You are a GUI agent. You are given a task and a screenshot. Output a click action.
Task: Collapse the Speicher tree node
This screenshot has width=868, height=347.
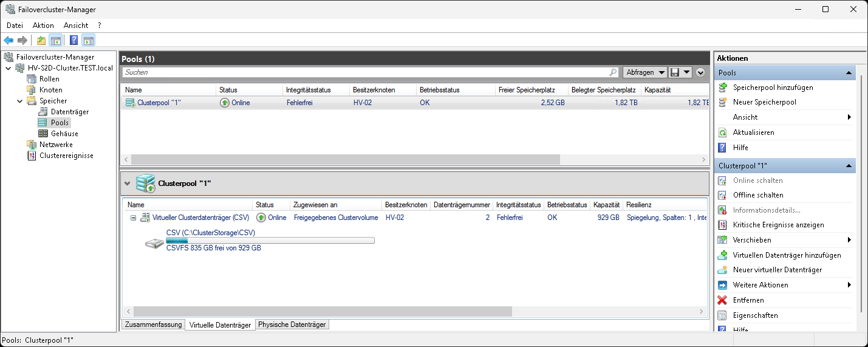pyautogui.click(x=19, y=101)
